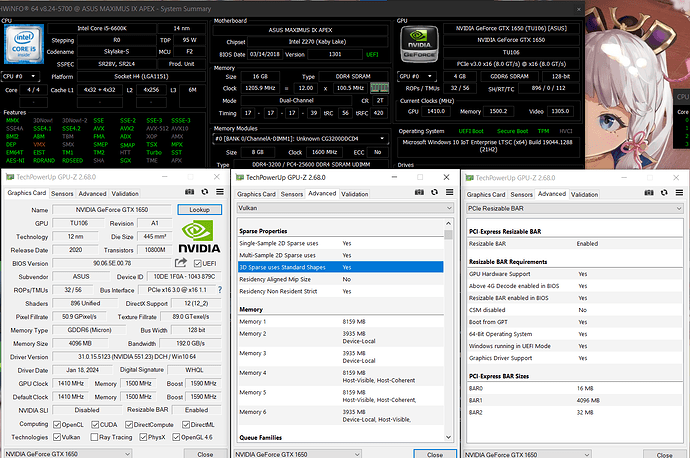690x458 pixels.
Task: Select the 'CSM disabled' row
Action: coord(575,310)
